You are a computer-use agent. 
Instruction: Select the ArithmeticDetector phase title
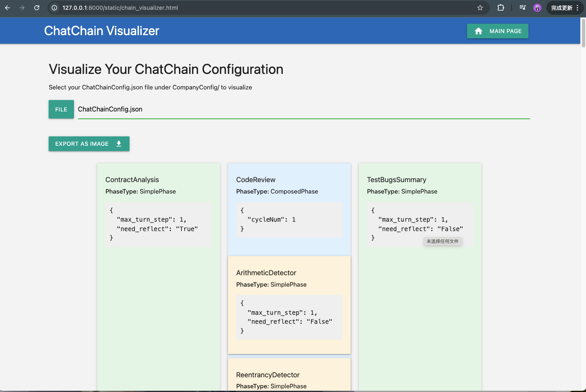click(266, 273)
